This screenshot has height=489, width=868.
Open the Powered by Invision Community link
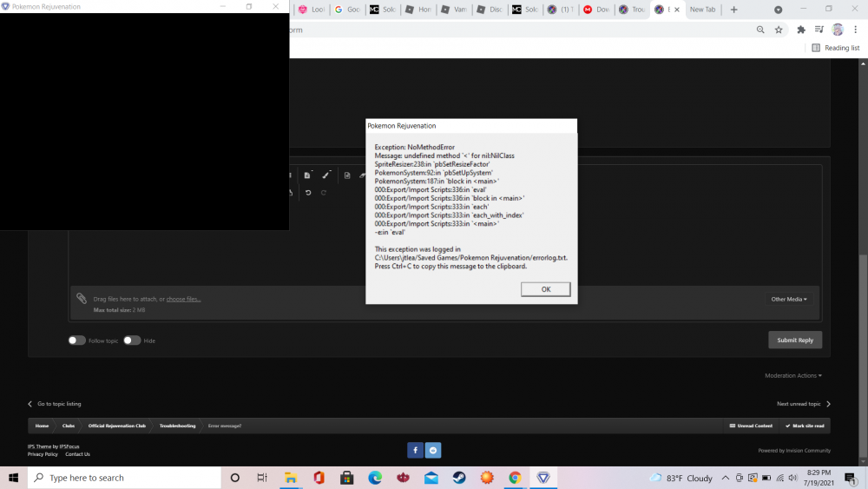click(794, 450)
